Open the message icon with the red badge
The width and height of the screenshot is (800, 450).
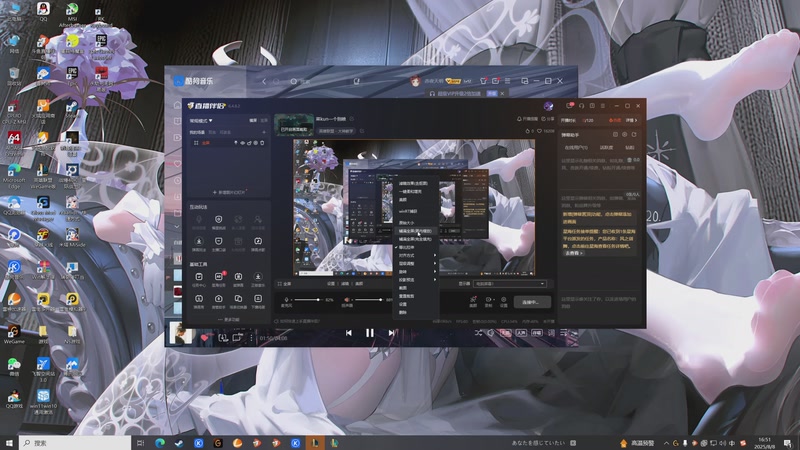coord(570,106)
